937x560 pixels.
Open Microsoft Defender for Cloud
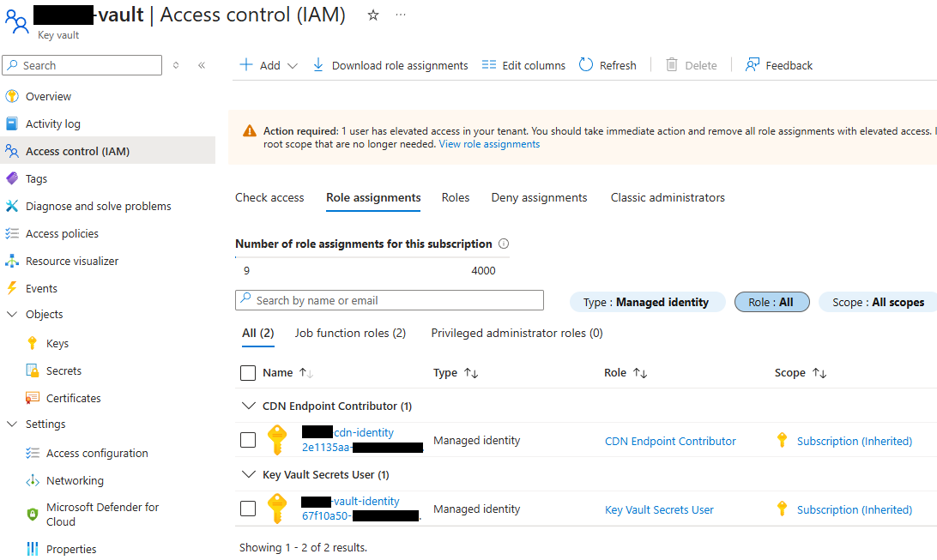pos(102,515)
